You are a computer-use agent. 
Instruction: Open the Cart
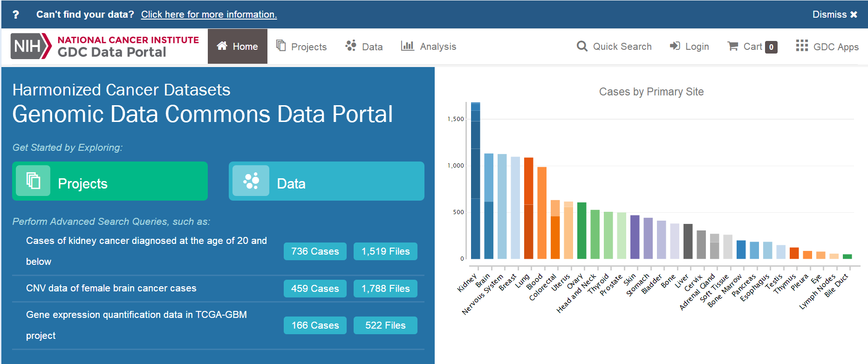coord(752,47)
